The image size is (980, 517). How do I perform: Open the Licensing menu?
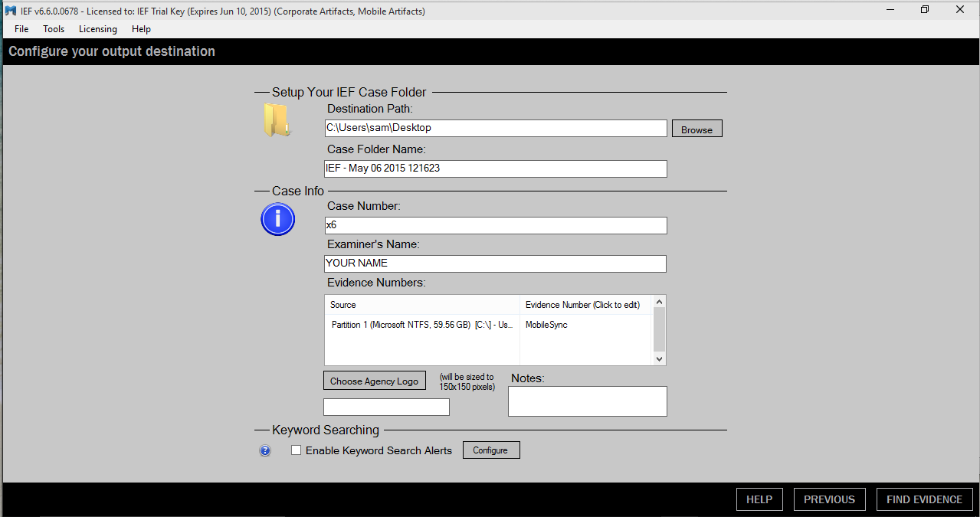coord(98,29)
